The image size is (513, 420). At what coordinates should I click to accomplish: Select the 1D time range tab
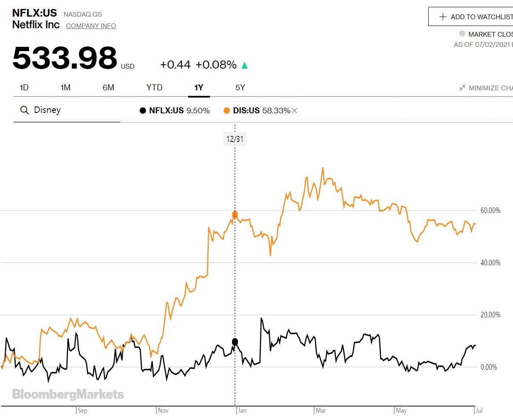point(24,87)
